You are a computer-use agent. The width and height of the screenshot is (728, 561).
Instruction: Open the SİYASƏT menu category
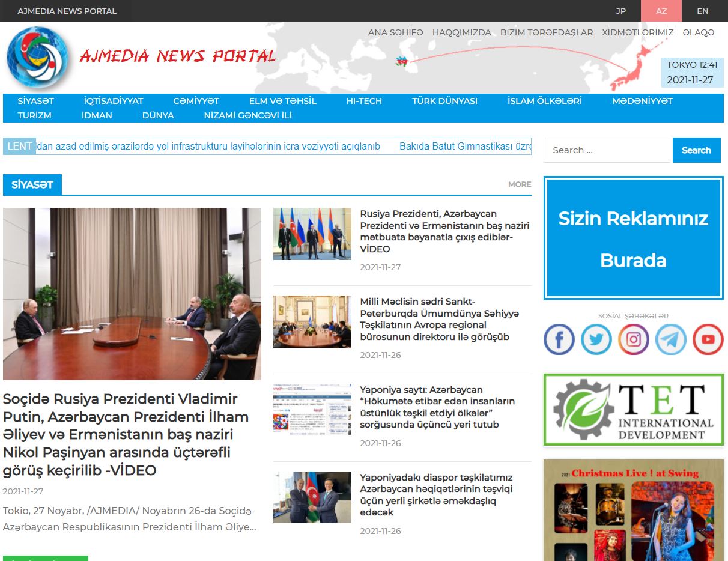point(36,101)
